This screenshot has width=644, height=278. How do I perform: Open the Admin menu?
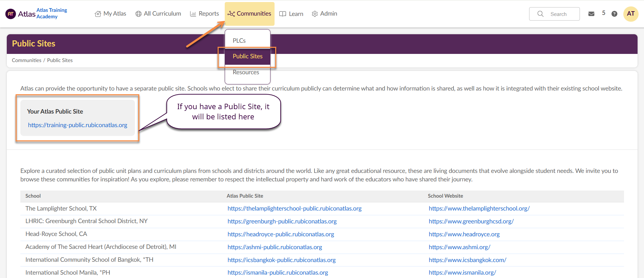point(324,14)
